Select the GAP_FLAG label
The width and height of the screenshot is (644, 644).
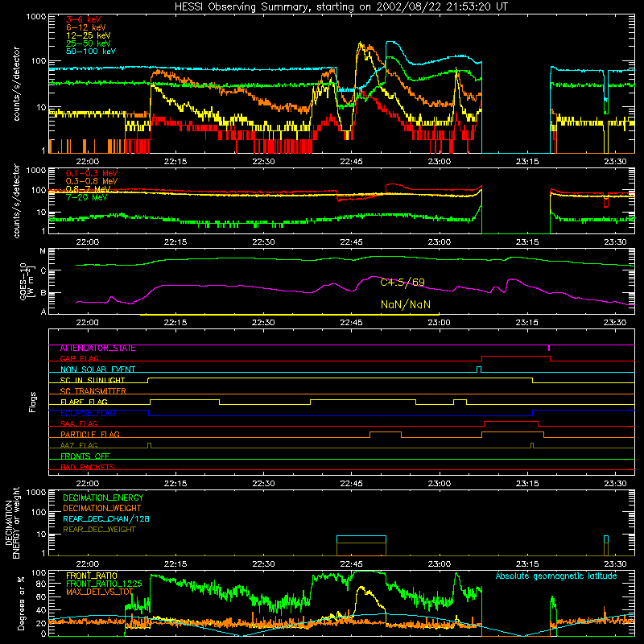pos(79,358)
